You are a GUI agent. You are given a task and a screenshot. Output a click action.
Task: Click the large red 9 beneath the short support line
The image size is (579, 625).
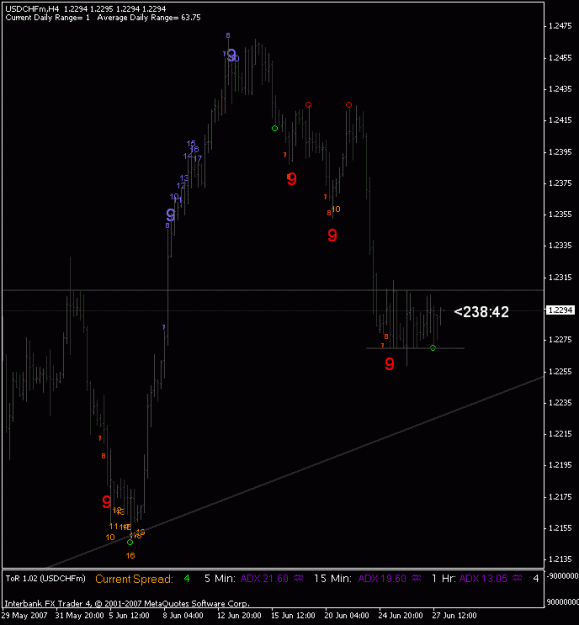point(390,364)
